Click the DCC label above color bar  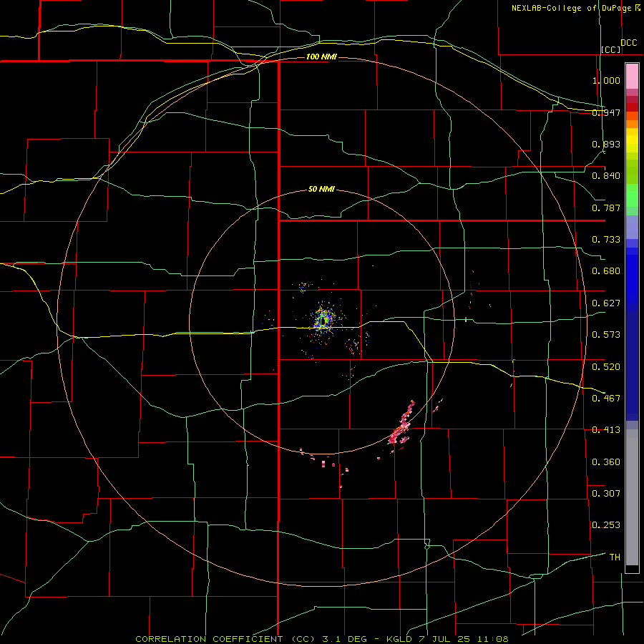pos(628,43)
